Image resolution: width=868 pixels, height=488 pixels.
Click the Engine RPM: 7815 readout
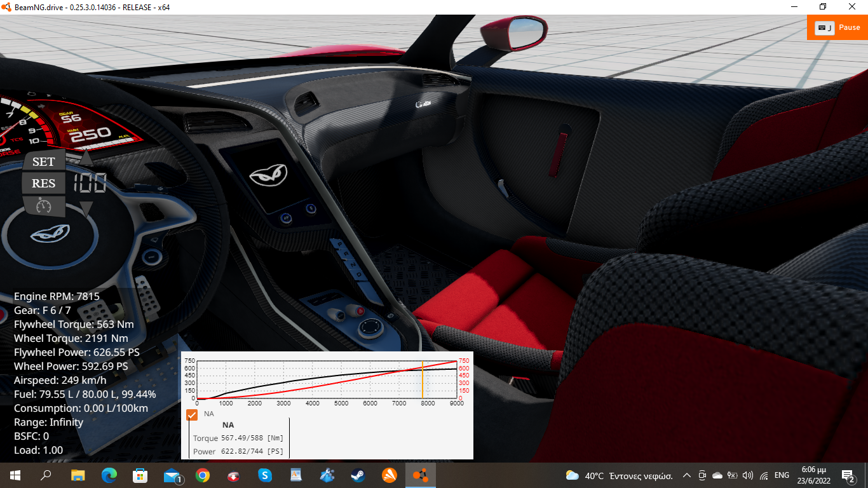(x=57, y=296)
